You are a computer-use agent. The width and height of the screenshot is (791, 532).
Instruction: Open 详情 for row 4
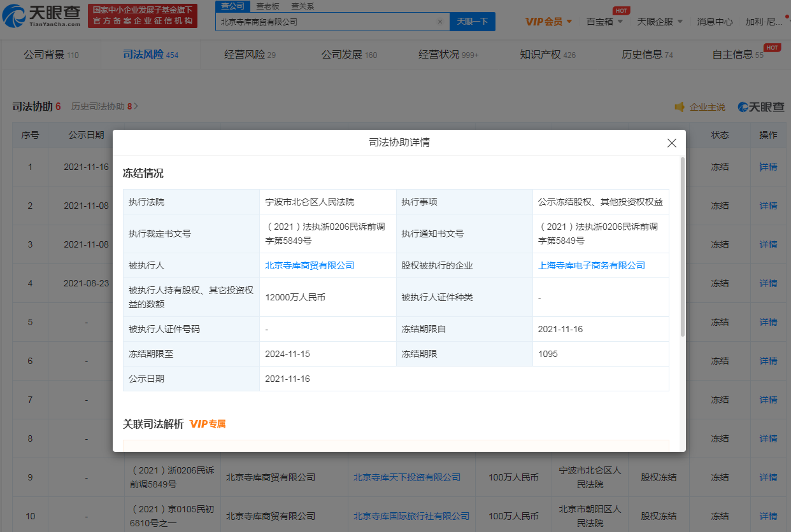tap(768, 283)
